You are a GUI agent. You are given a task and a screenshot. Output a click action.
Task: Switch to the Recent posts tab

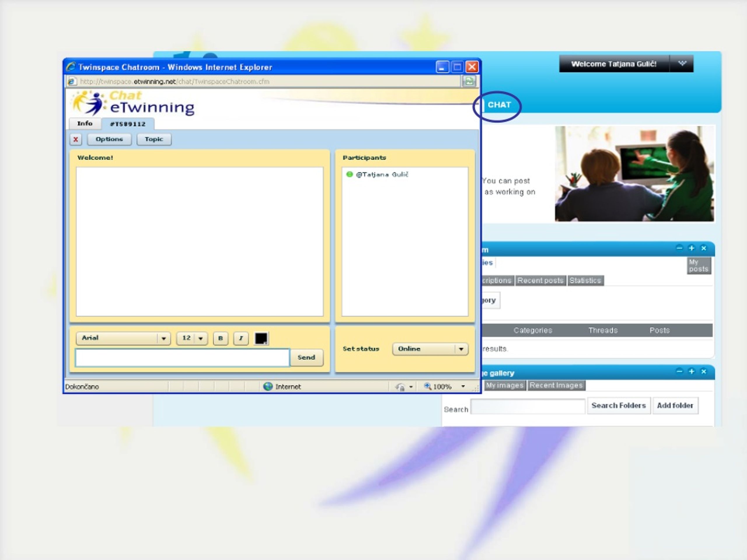coord(540,281)
